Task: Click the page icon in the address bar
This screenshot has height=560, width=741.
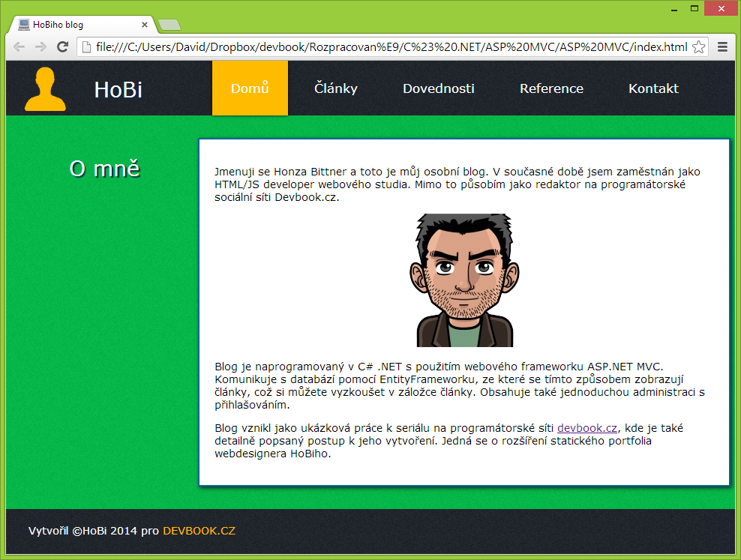Action: 85,46
